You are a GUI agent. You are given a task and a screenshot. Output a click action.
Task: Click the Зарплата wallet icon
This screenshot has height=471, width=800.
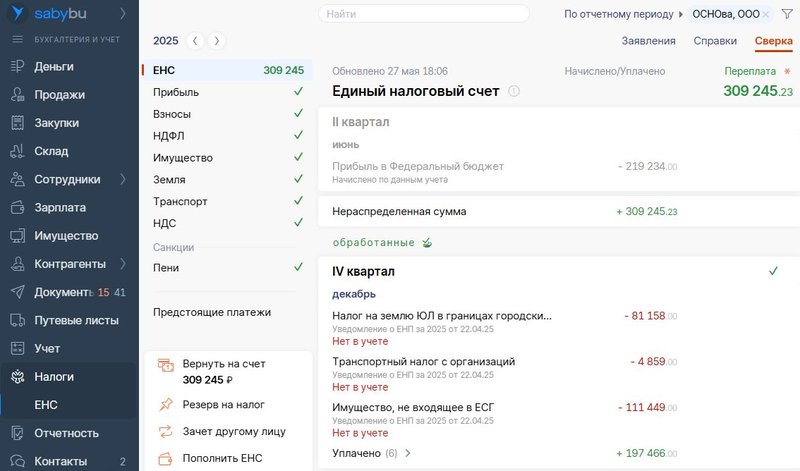click(17, 208)
